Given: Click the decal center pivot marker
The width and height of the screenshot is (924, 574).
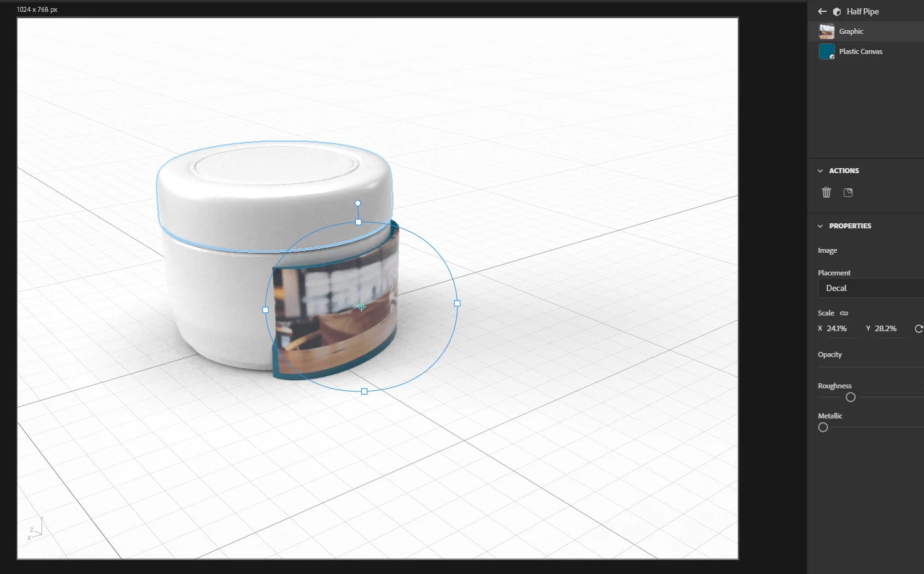Looking at the screenshot, I should [361, 307].
